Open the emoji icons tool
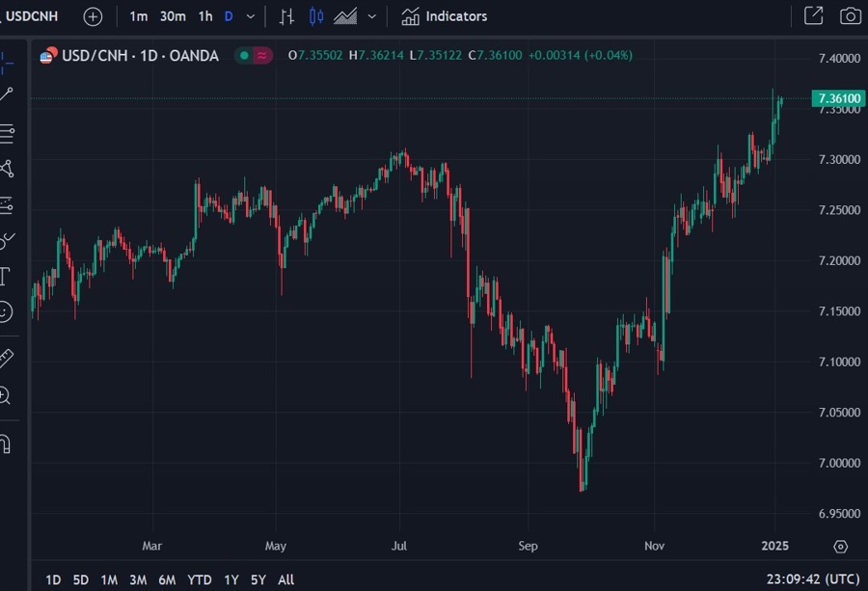The width and height of the screenshot is (868, 591). tap(5, 311)
